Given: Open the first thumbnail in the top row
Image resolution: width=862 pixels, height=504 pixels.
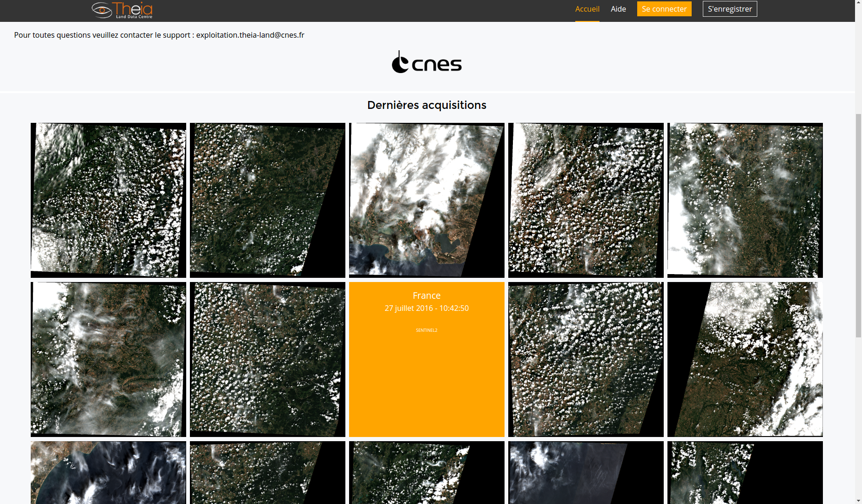Looking at the screenshot, I should click(108, 200).
